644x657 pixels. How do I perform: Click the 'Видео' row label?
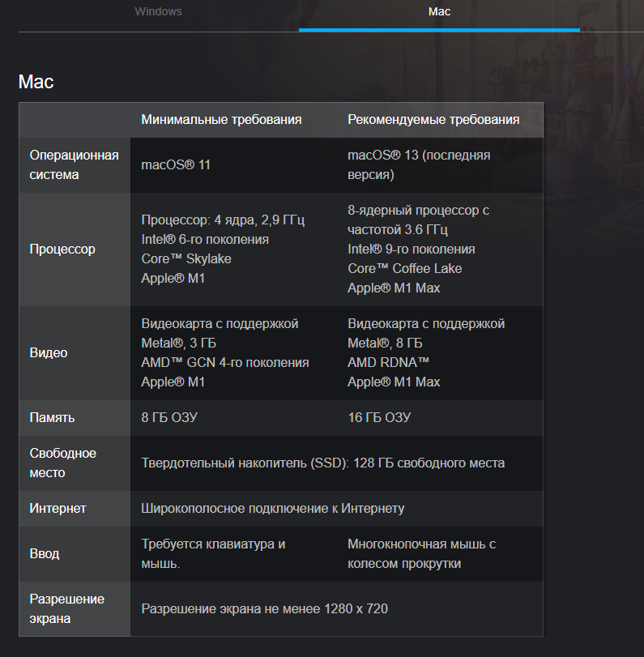click(49, 352)
